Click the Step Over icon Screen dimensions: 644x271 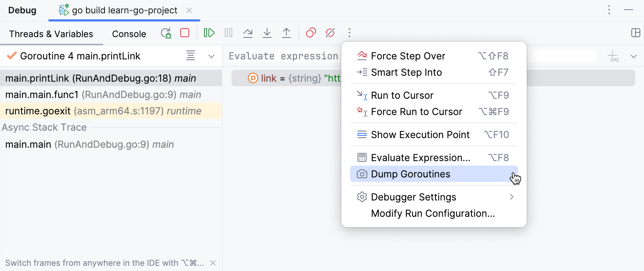(x=248, y=33)
